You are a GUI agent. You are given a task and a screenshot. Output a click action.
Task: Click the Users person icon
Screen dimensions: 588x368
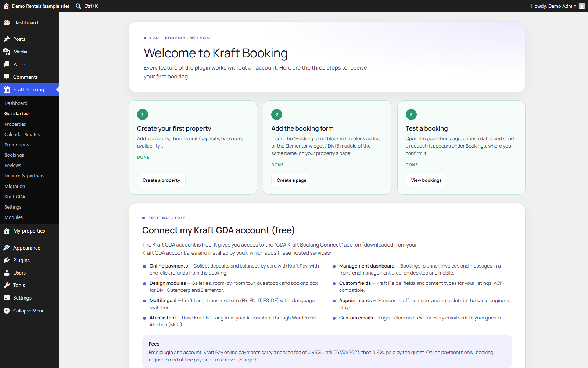7,273
